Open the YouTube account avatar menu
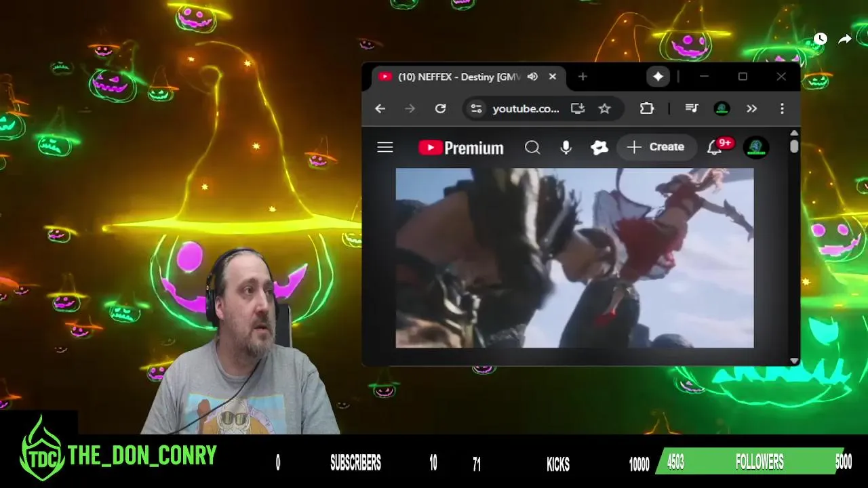Viewport: 868px width, 488px height. [756, 147]
